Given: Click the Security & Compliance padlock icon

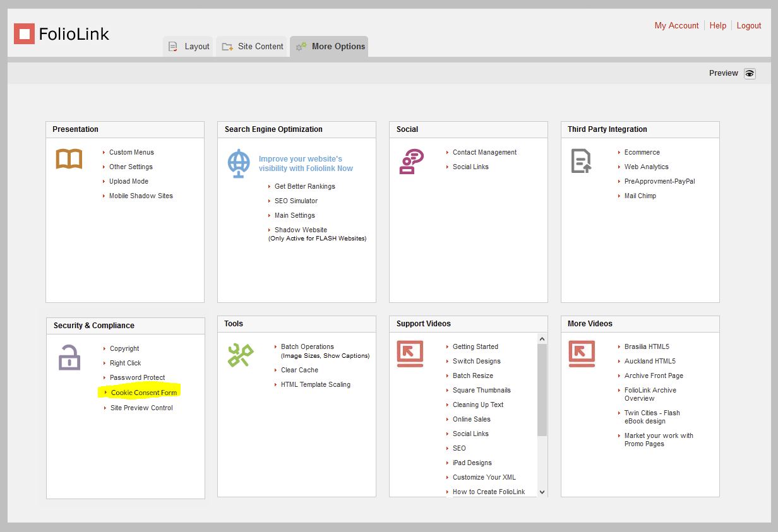Looking at the screenshot, I should (69, 357).
